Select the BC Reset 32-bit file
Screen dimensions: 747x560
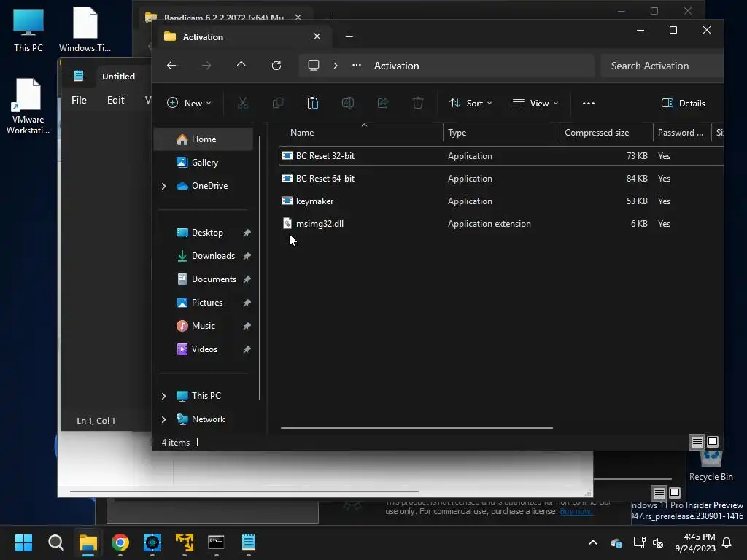tap(500, 156)
